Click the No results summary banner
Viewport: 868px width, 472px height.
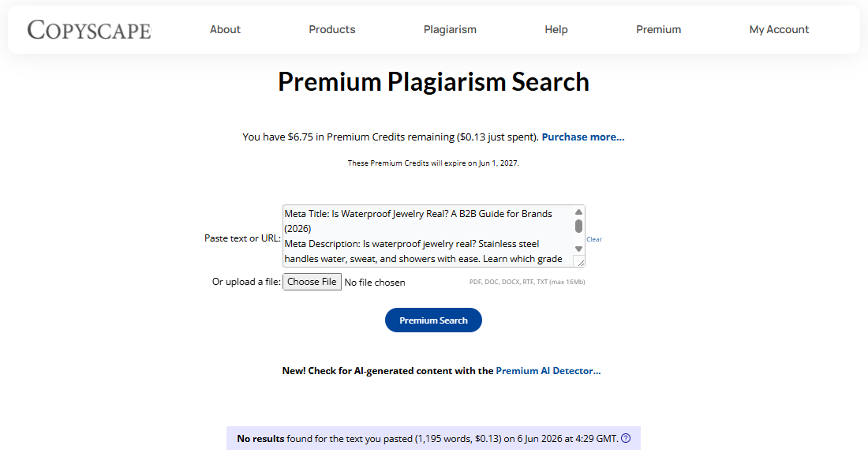tap(433, 438)
